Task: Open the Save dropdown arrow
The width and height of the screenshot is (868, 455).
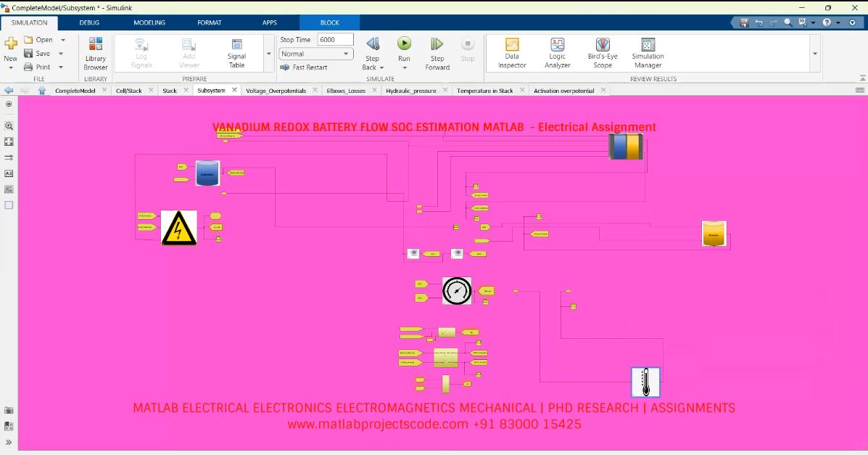Action: (x=62, y=53)
